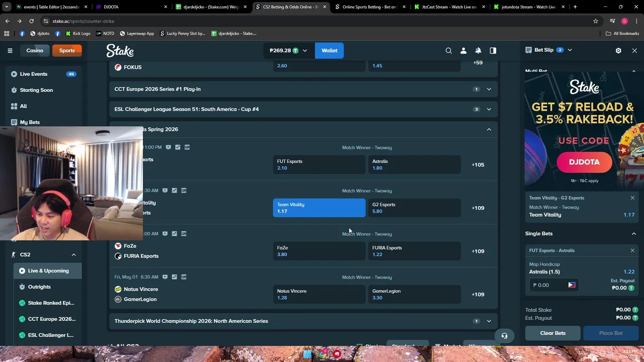Click DJDOTA promo code button
This screenshot has width=644, height=362.
584,162
